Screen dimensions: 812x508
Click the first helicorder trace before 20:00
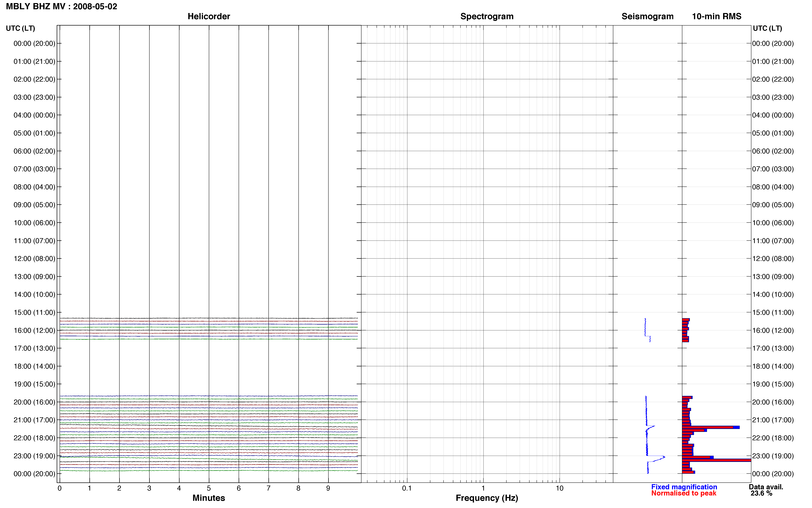[208, 396]
